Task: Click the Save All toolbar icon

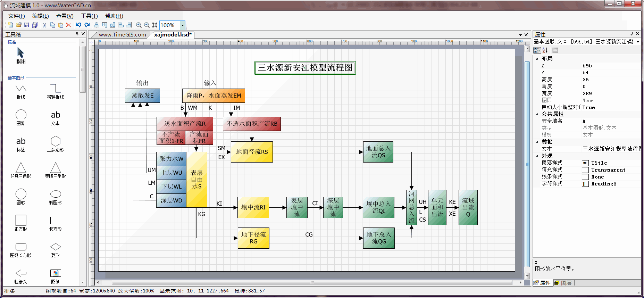Action: pos(35,25)
